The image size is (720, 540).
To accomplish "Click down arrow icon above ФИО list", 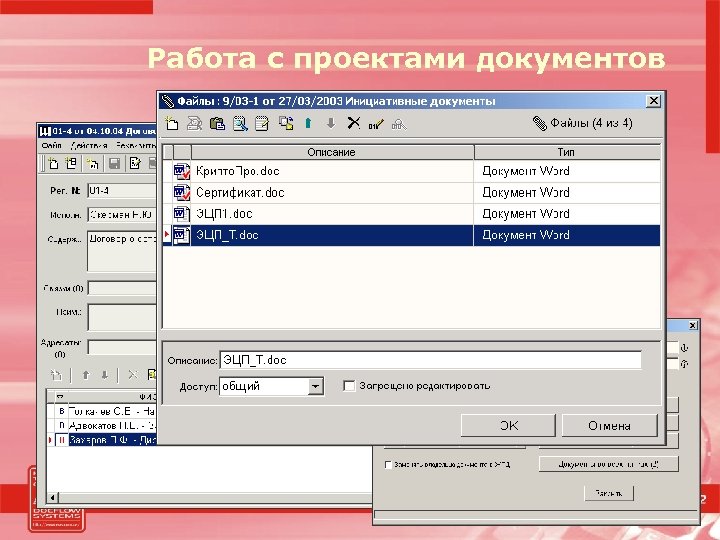I will point(105,375).
